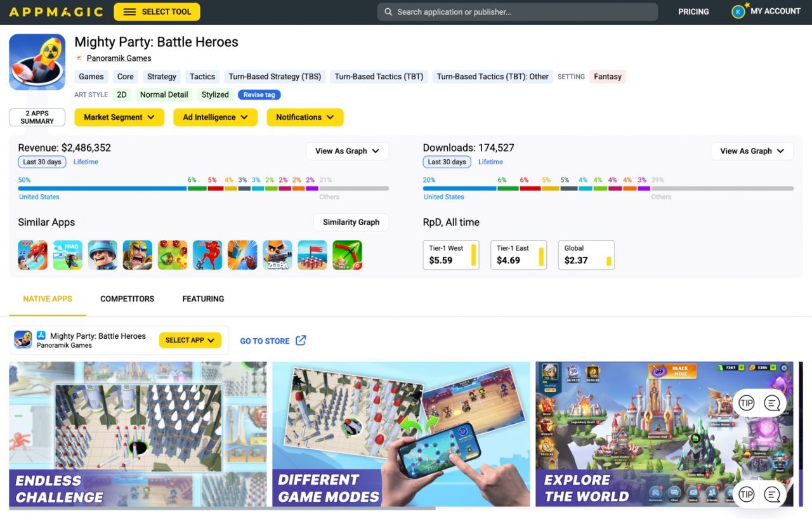812x519 pixels.
Task: Open the Select App dropdown
Action: tap(190, 340)
